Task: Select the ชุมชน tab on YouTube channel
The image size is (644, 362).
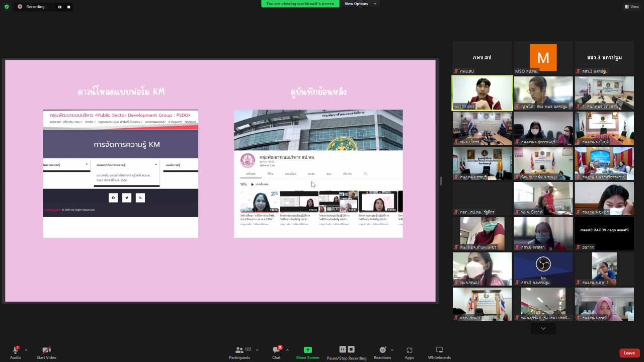Action: coord(311,174)
